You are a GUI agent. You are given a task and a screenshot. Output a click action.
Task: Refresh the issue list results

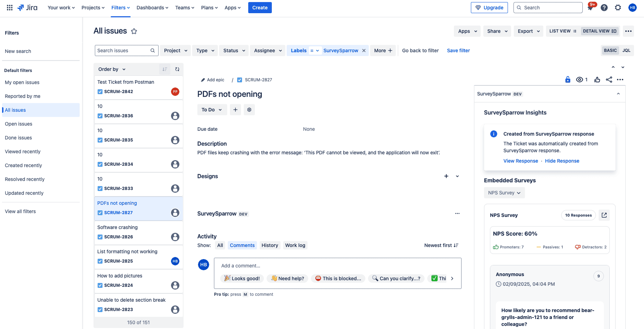point(177,69)
